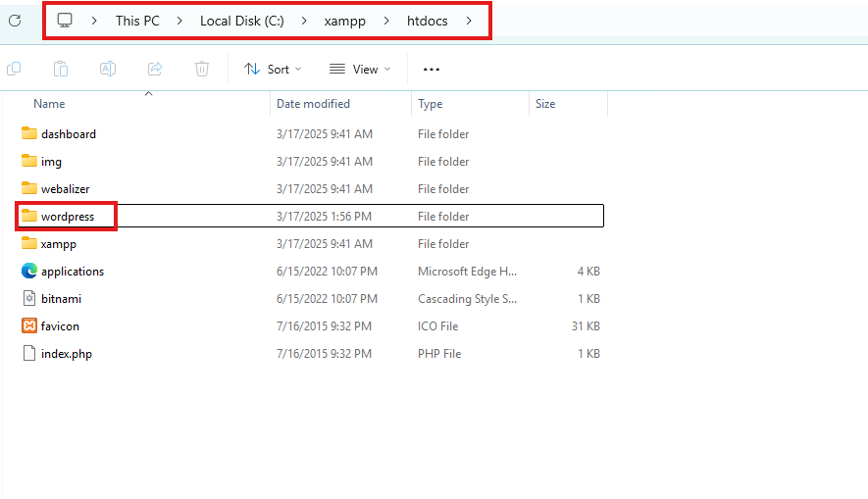
Task: Click the 31 KB size cell
Action: point(586,325)
